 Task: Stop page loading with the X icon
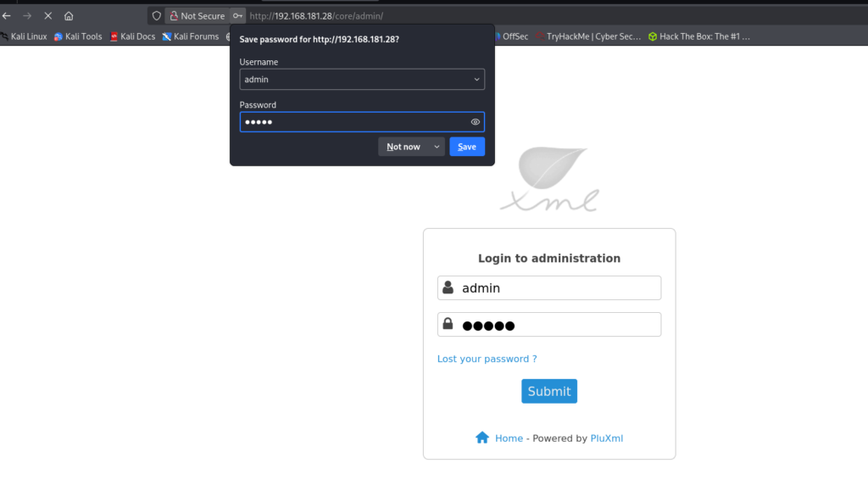[47, 15]
